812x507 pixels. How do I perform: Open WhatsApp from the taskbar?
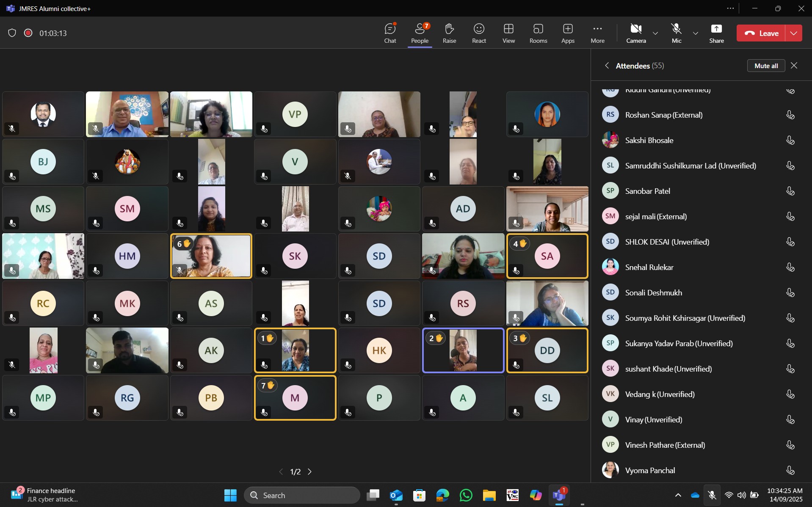click(466, 495)
